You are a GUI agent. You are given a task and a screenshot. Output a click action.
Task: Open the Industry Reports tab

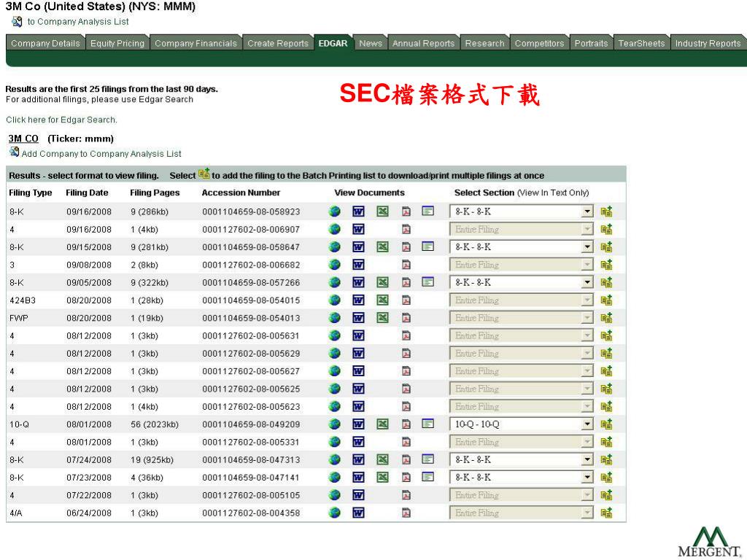708,43
